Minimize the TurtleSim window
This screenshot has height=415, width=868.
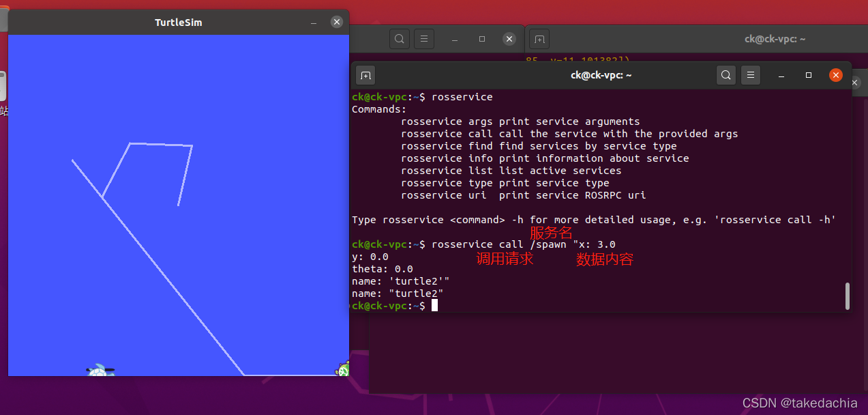314,23
